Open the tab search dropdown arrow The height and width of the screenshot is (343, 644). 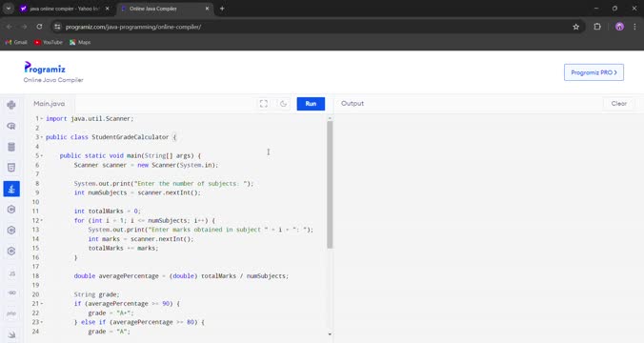9,9
